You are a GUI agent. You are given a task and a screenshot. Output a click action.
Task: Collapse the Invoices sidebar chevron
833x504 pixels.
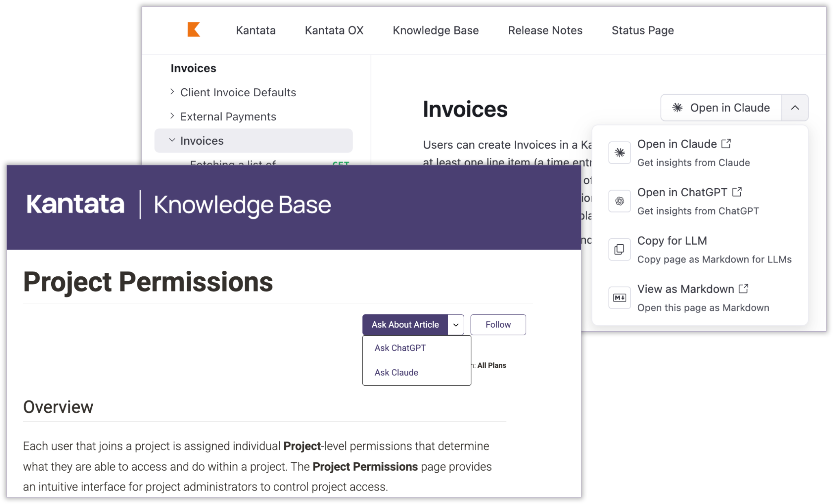[172, 140]
